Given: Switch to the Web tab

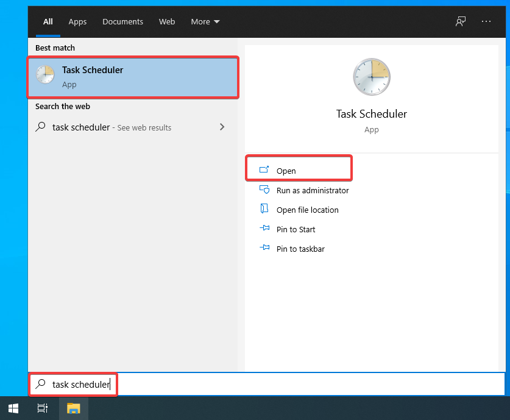Looking at the screenshot, I should 167,21.
